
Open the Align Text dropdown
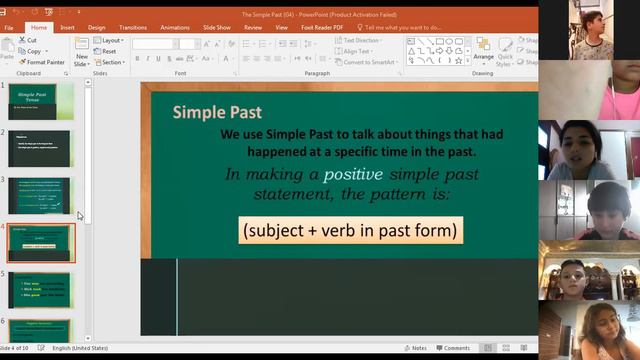(353, 51)
